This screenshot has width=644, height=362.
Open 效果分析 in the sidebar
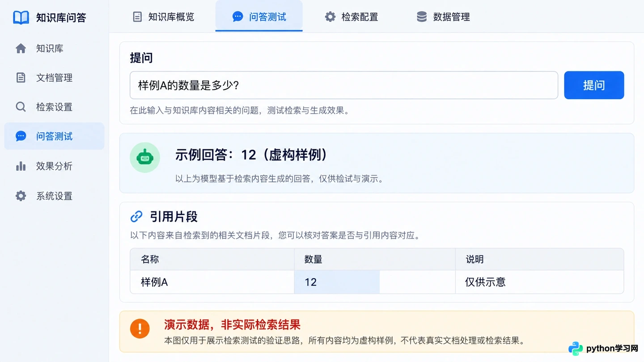(54, 166)
